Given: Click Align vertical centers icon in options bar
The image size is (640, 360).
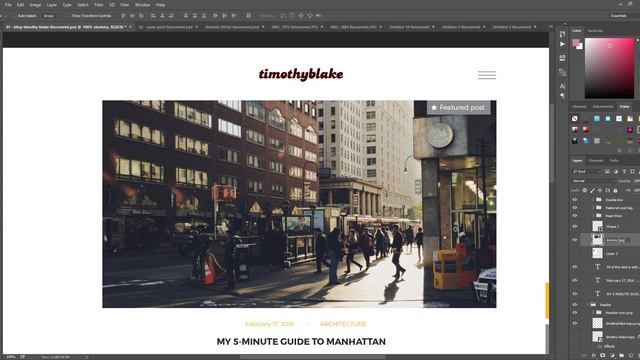Looking at the screenshot, I should (132, 16).
